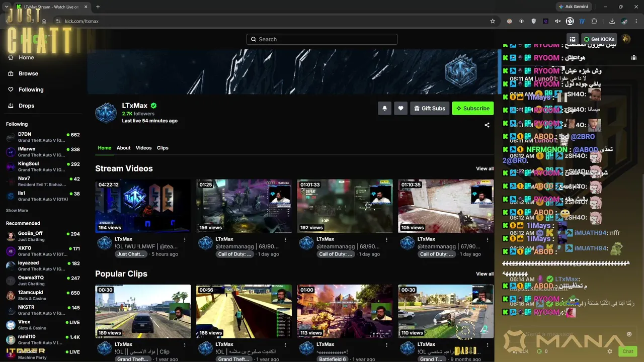Share the LTxMax channel
The width and height of the screenshot is (644, 362).
487,125
